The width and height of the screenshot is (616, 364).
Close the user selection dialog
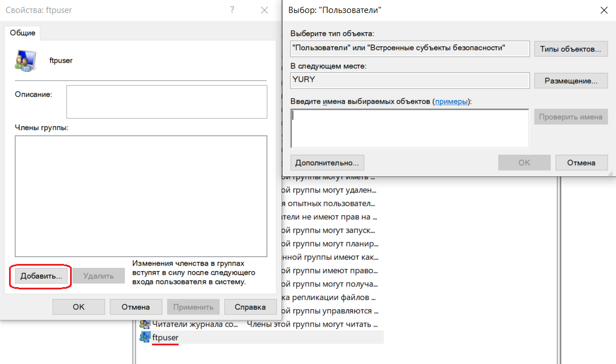[604, 10]
